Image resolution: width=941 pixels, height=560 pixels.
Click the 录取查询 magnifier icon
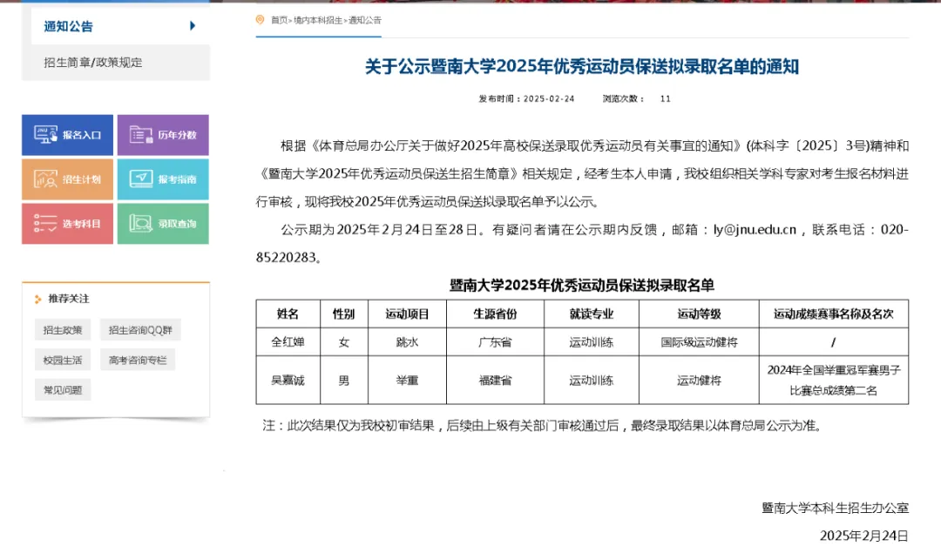pyautogui.click(x=141, y=223)
